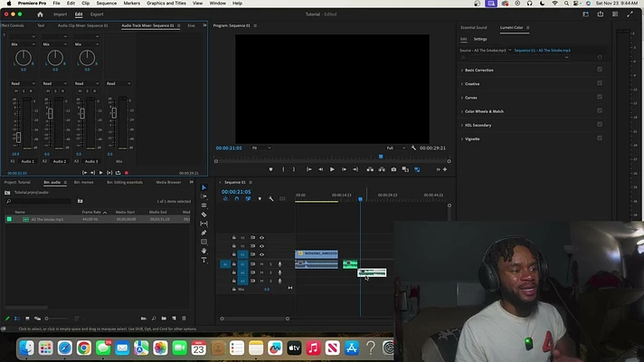Expand Basic Correction section
Screen dimensions: 644x362
[x=462, y=71]
